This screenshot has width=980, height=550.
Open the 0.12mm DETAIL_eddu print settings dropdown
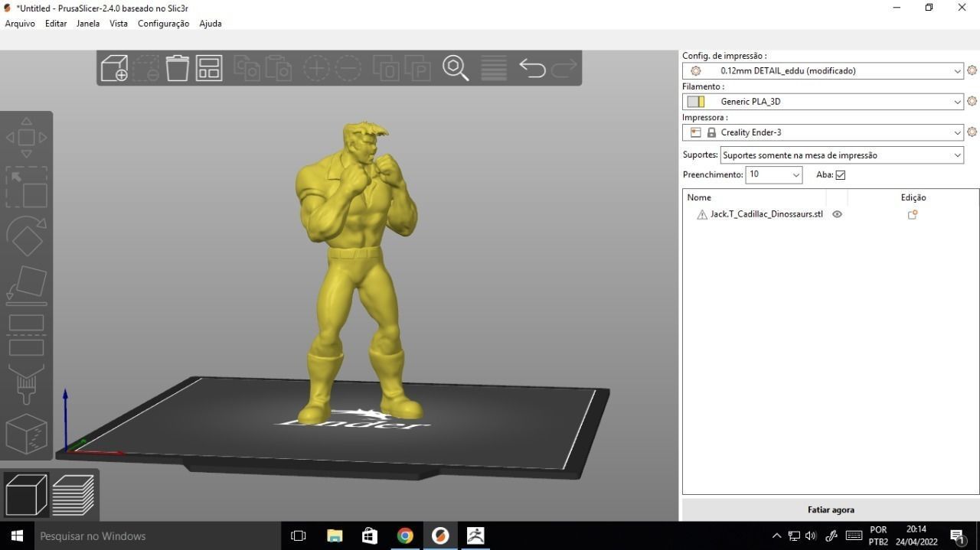click(823, 71)
